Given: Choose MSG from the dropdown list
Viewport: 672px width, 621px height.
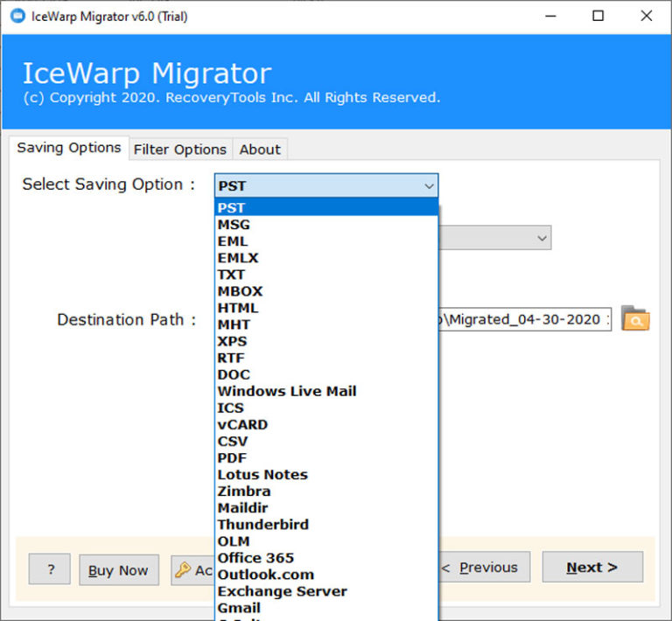Looking at the screenshot, I should (x=326, y=225).
